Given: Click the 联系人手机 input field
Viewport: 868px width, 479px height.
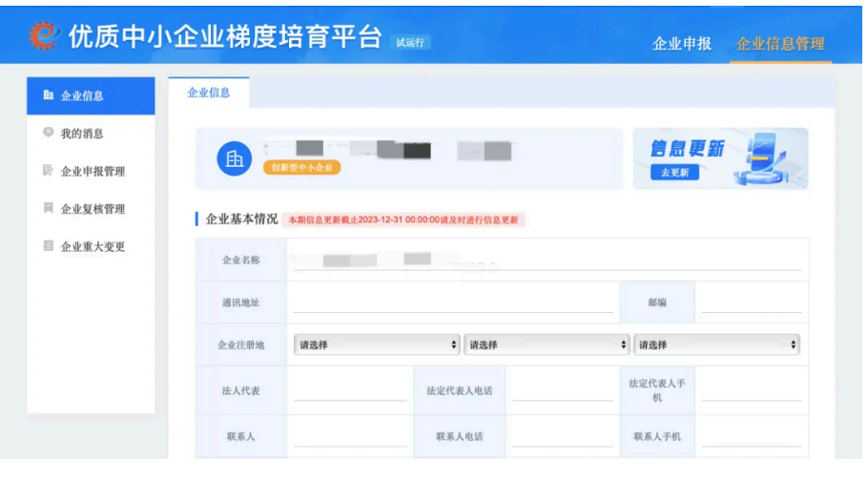Looking at the screenshot, I should click(752, 436).
